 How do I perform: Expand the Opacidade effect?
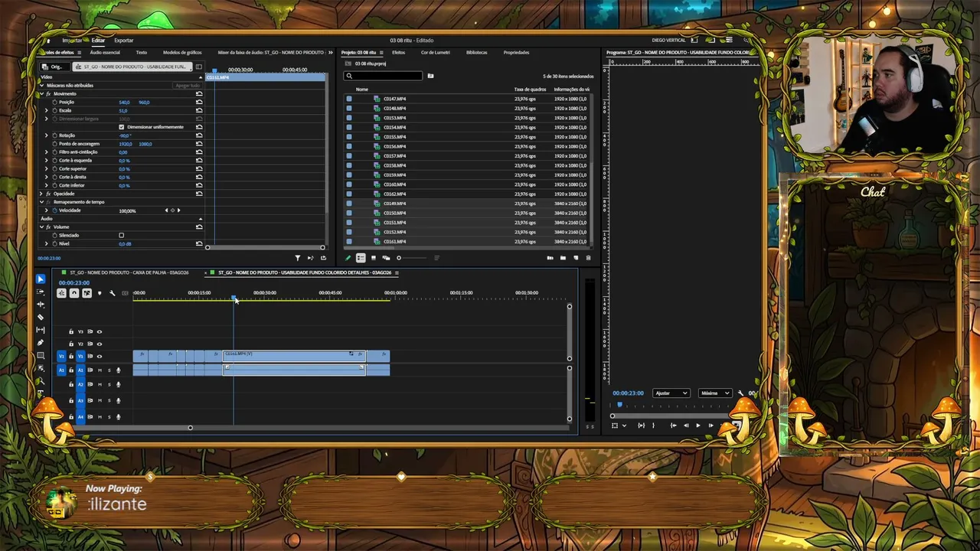tap(41, 194)
